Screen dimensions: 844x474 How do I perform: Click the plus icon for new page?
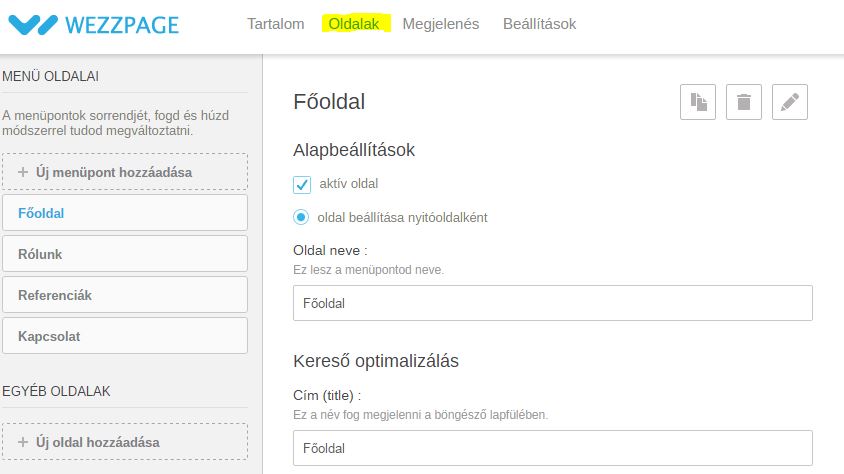pos(23,442)
